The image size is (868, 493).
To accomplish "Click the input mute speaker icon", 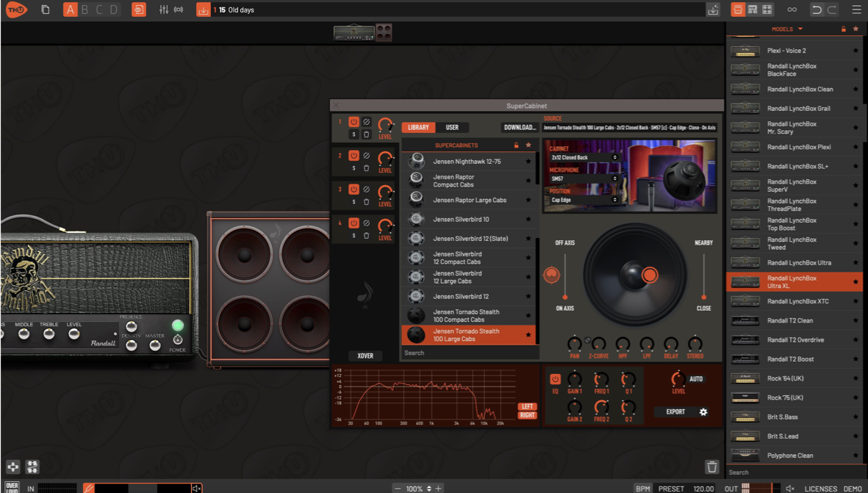I will point(196,488).
